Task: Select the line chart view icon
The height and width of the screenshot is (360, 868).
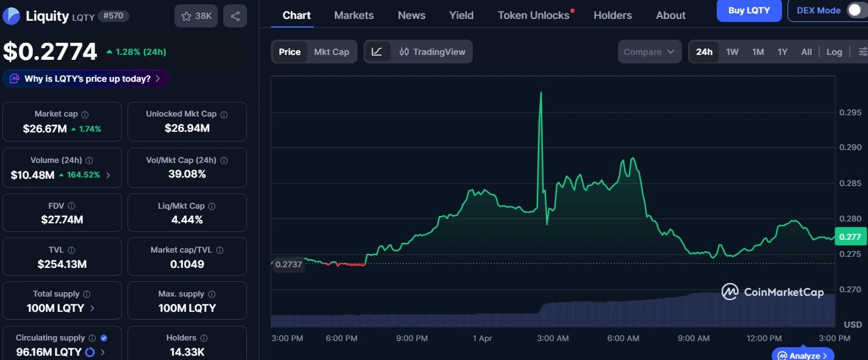Action: click(x=378, y=52)
